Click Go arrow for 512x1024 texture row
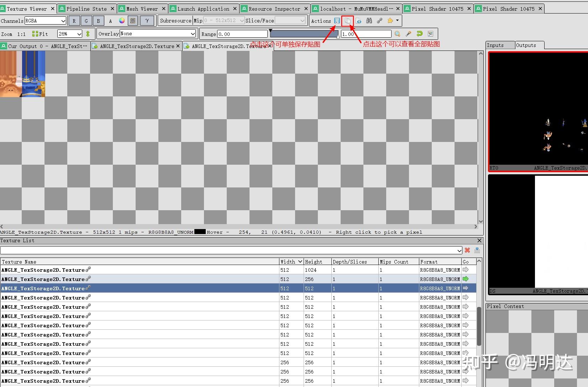 click(x=466, y=270)
